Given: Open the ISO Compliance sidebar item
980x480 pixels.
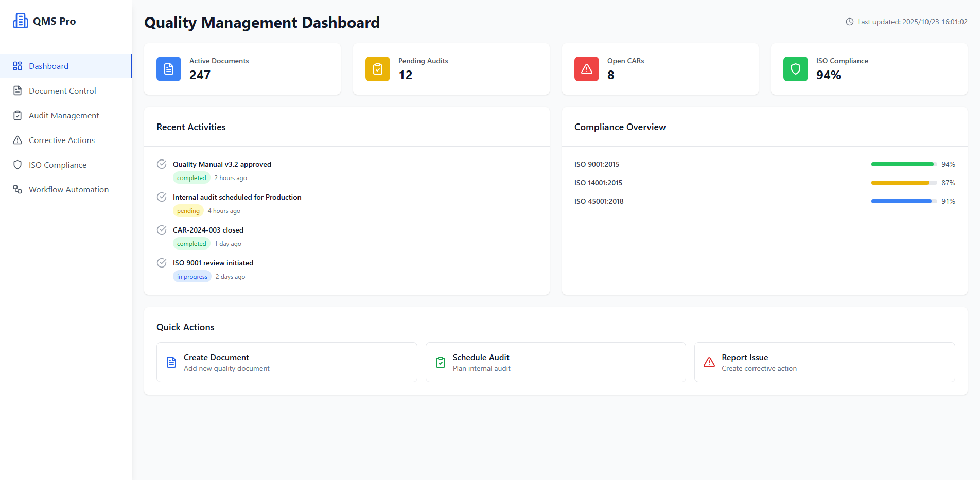Looking at the screenshot, I should click(x=58, y=165).
